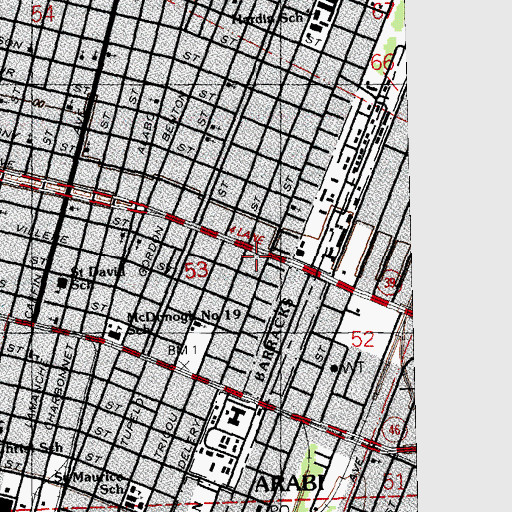Click the GORDON street label
Image resolution: width=512 pixels, height=512 pixels.
click(151, 251)
